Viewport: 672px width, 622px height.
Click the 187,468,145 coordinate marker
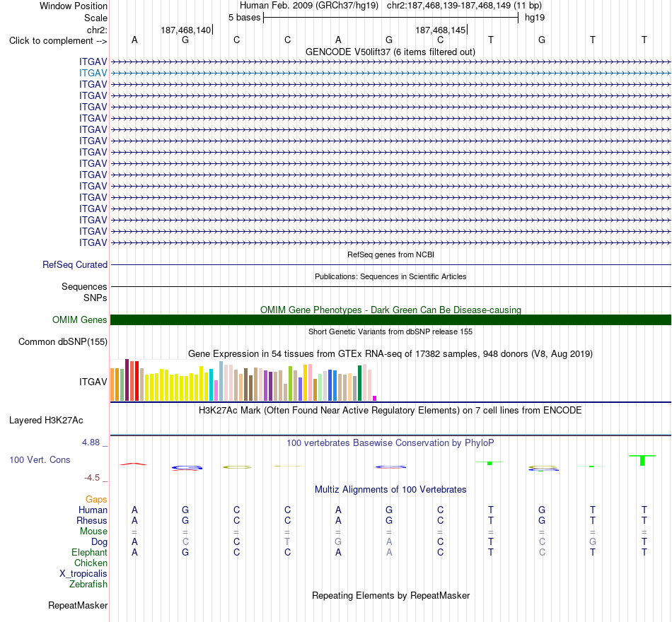440,30
